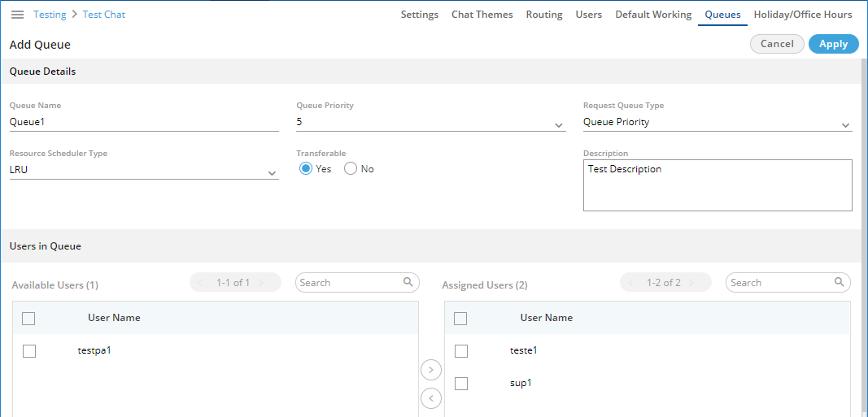868x417 pixels.
Task: Go to next page of Assigned Users
Action: coord(691,283)
